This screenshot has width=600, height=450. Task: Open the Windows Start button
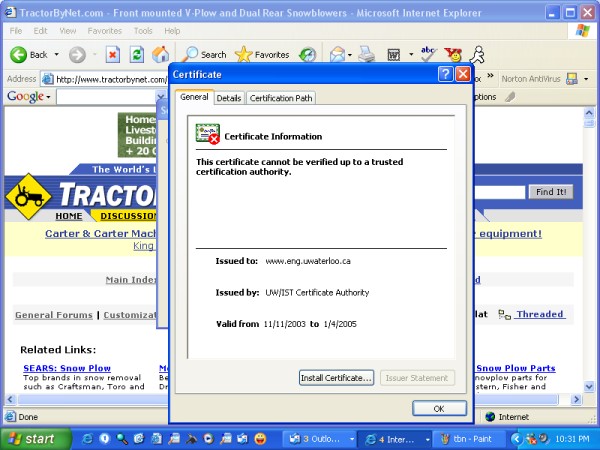coord(36,439)
